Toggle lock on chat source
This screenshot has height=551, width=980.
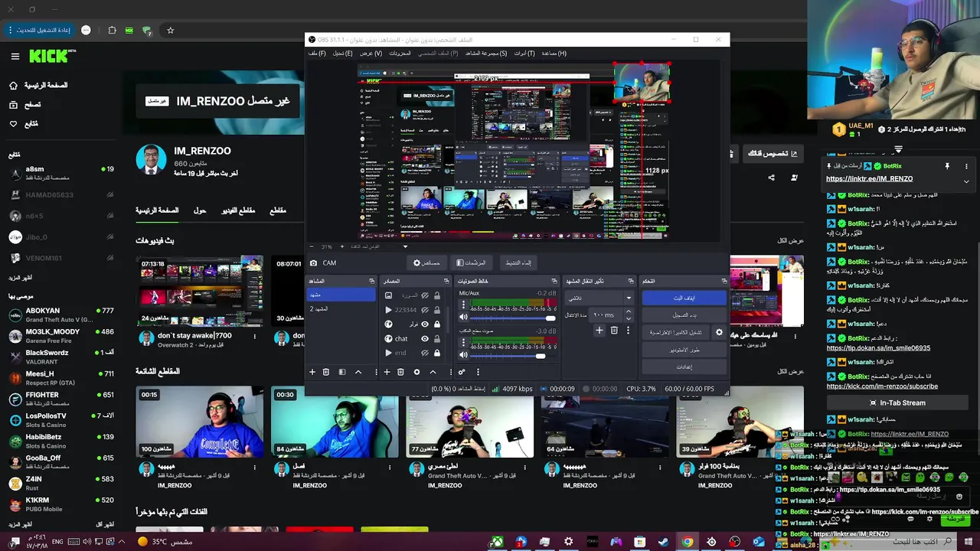(437, 338)
